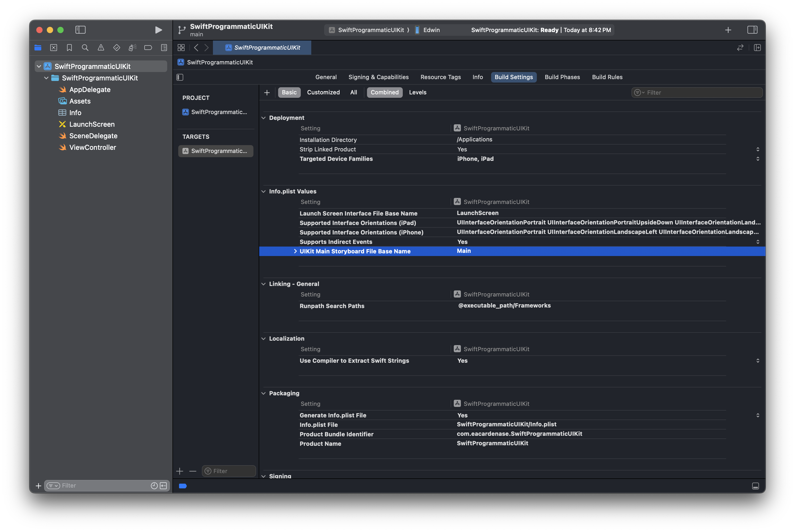
Task: Switch to the Build Phases tab
Action: (562, 77)
